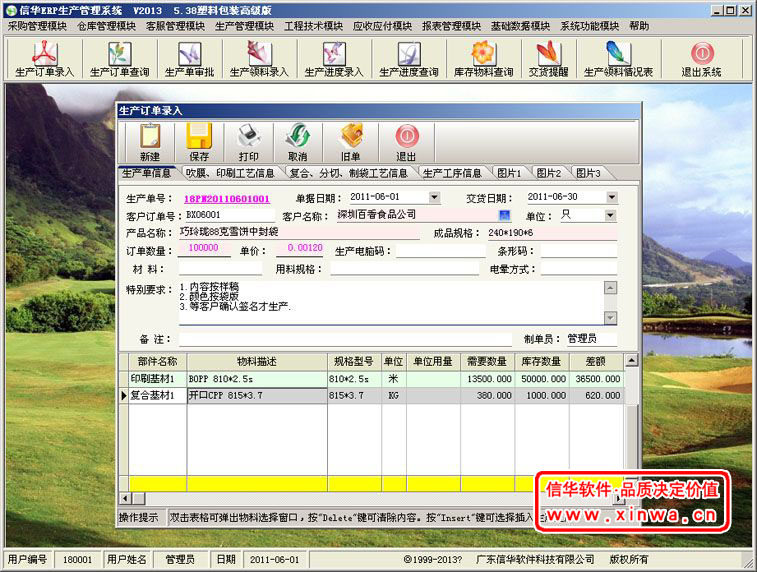Open the 生产订单查询 toolbar icon
Screen dimensions: 757x572
click(x=120, y=59)
